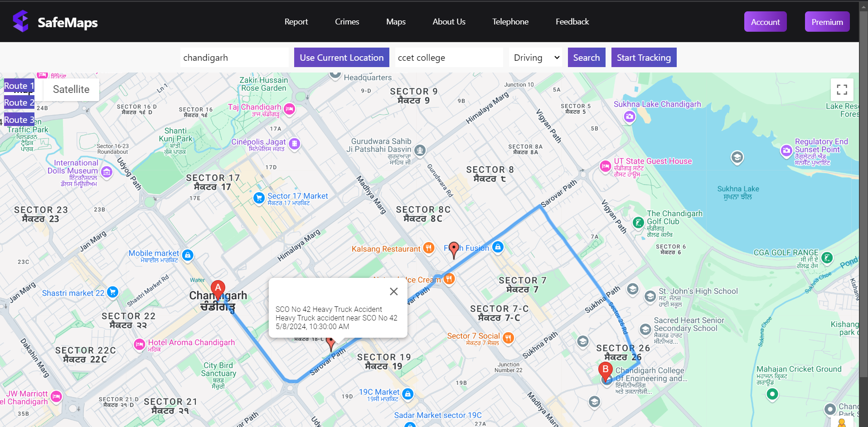This screenshot has width=868, height=427.
Task: Click the route start marker A
Action: click(218, 290)
